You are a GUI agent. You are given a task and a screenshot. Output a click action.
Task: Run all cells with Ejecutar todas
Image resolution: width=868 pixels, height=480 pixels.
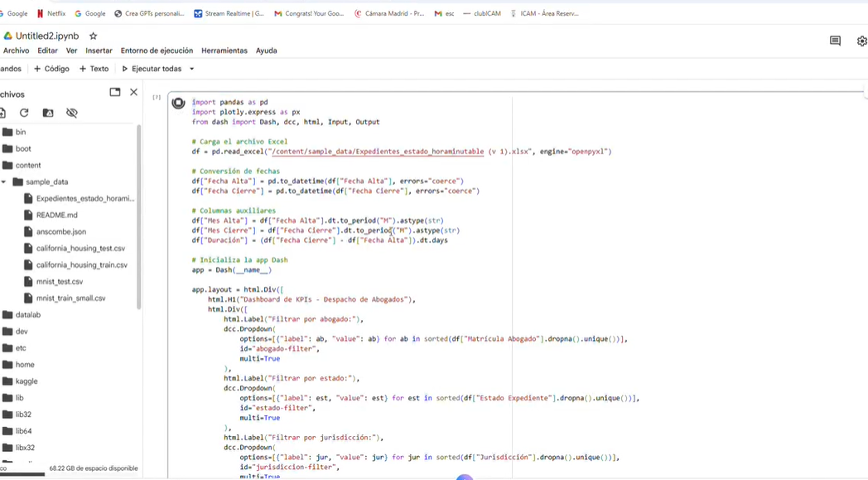(152, 69)
